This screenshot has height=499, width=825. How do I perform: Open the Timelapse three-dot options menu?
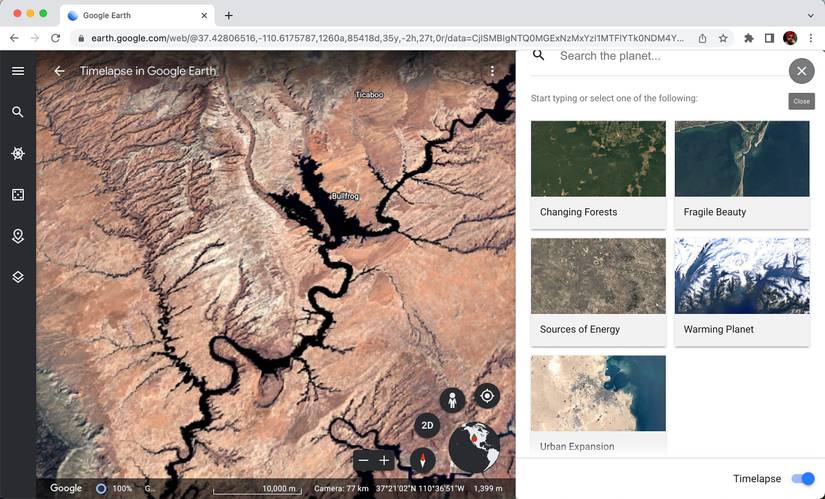[x=492, y=71]
